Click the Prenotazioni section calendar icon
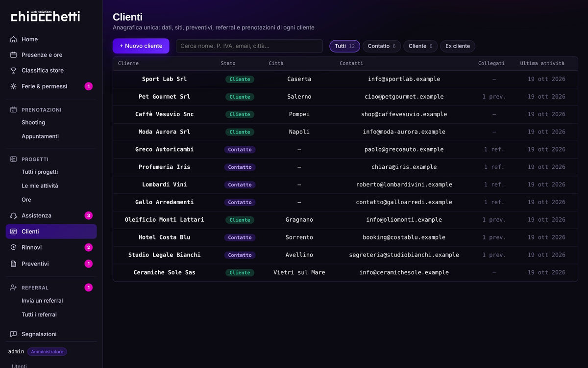Screen dimensions: 588x368 pos(13,109)
